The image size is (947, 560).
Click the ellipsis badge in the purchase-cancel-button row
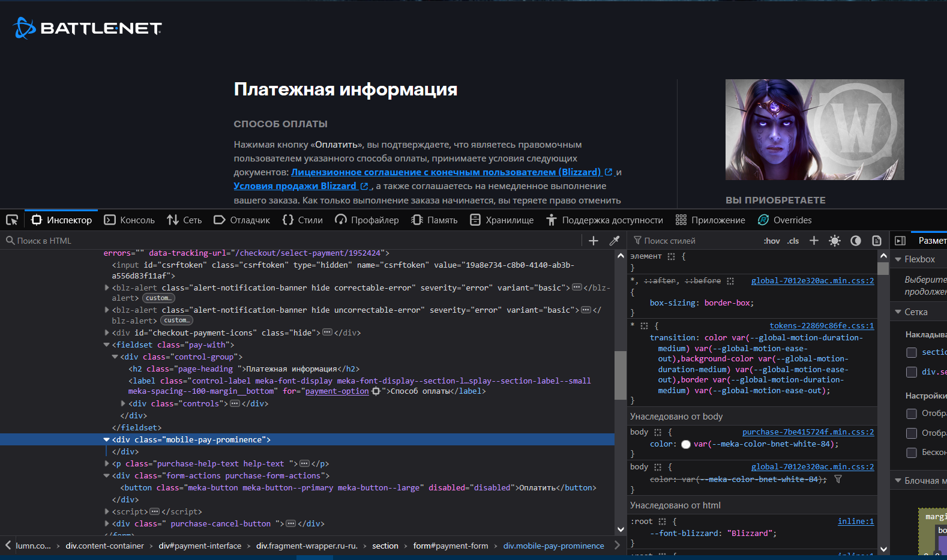point(291,523)
